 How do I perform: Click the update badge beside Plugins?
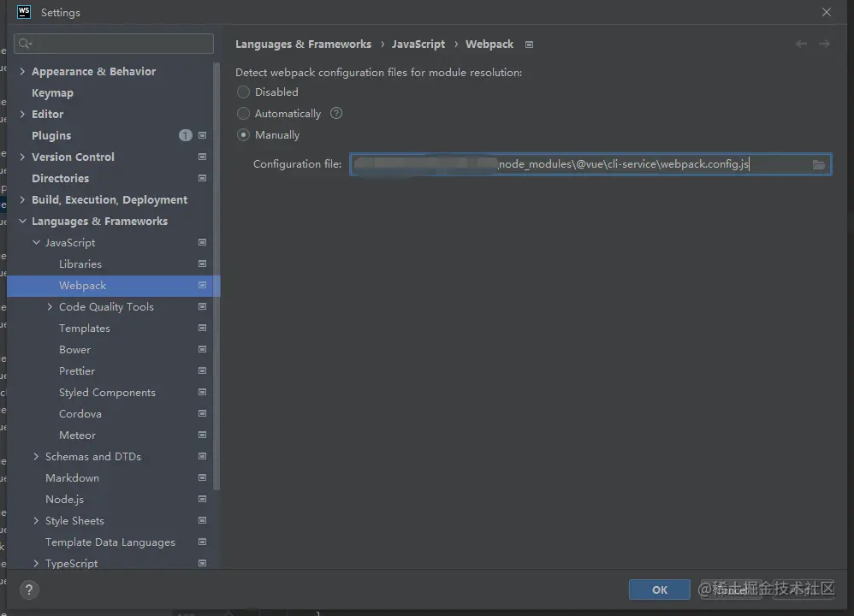pyautogui.click(x=185, y=135)
